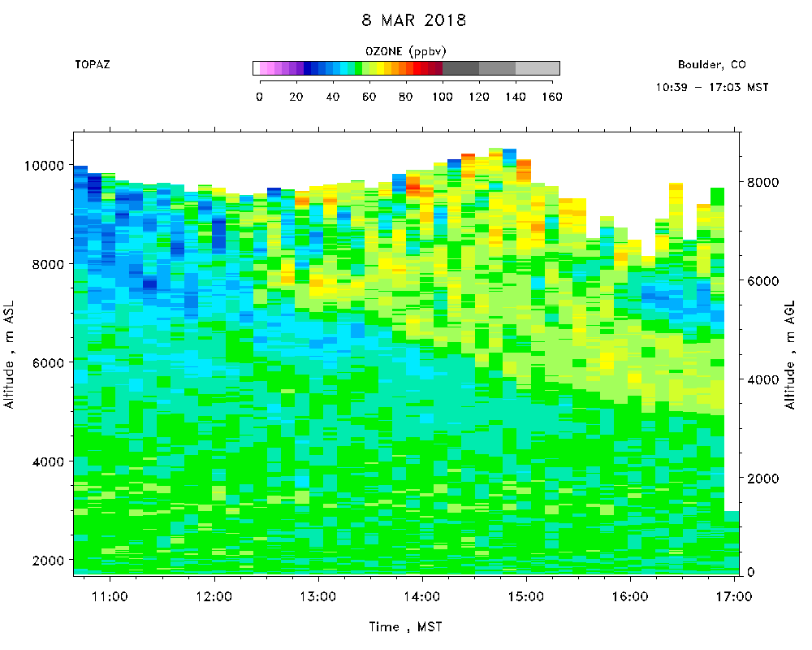This screenshot has height=650, width=812.
Task: Click the right axis AGL label '4000'
Action: [762, 380]
